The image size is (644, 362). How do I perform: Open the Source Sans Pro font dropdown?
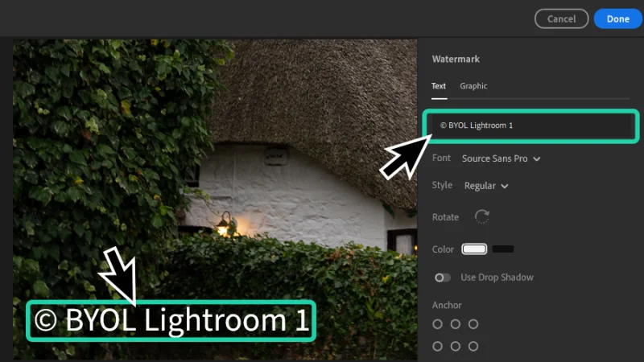[x=501, y=158]
